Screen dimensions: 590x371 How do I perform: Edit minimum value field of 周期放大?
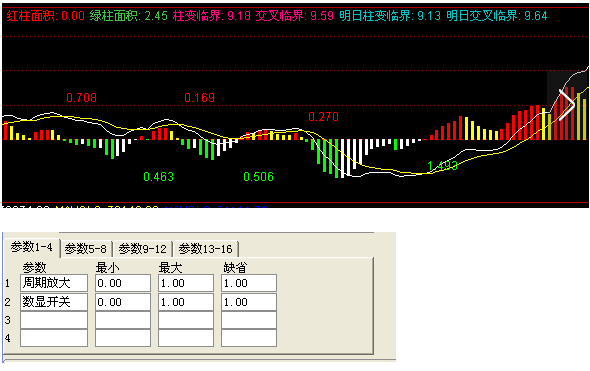(x=123, y=283)
